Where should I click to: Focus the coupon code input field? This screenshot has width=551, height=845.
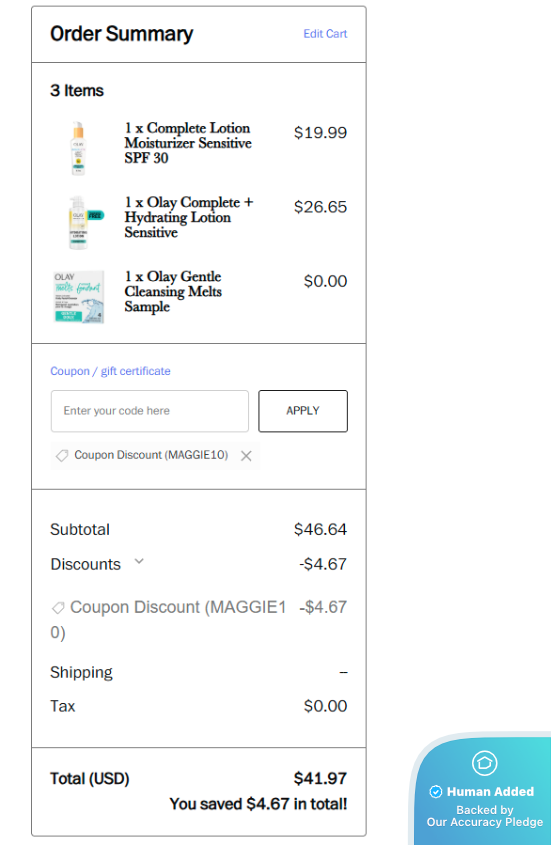[150, 411]
